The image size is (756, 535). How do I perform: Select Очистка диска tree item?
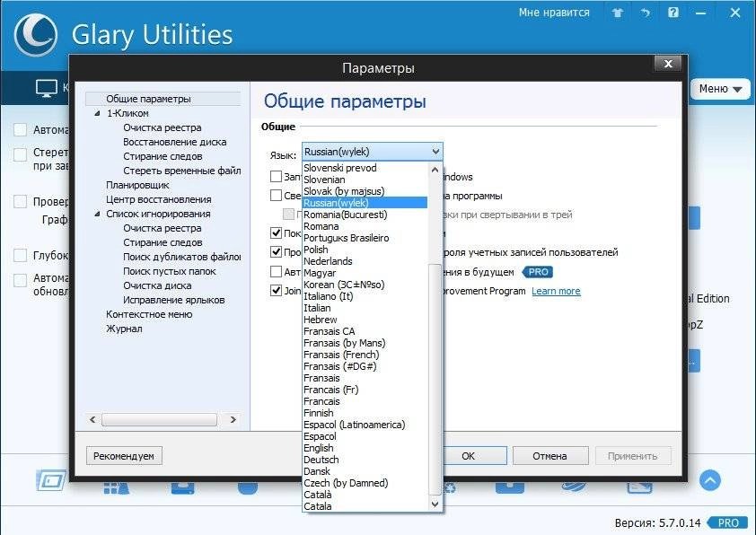(157, 285)
